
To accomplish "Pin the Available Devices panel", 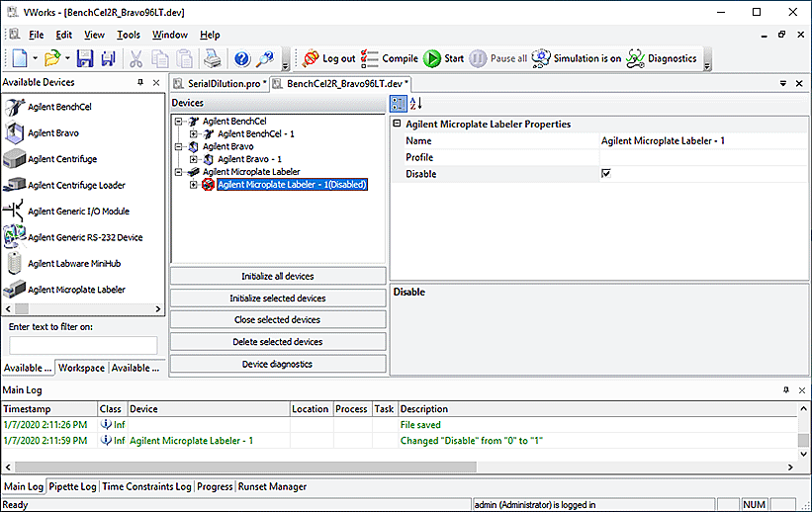I will [139, 82].
